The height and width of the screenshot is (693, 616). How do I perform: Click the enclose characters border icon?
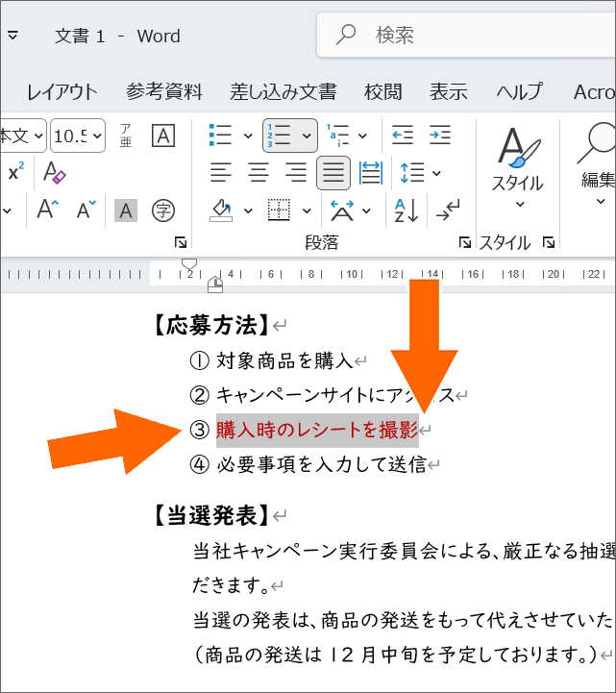(x=163, y=136)
